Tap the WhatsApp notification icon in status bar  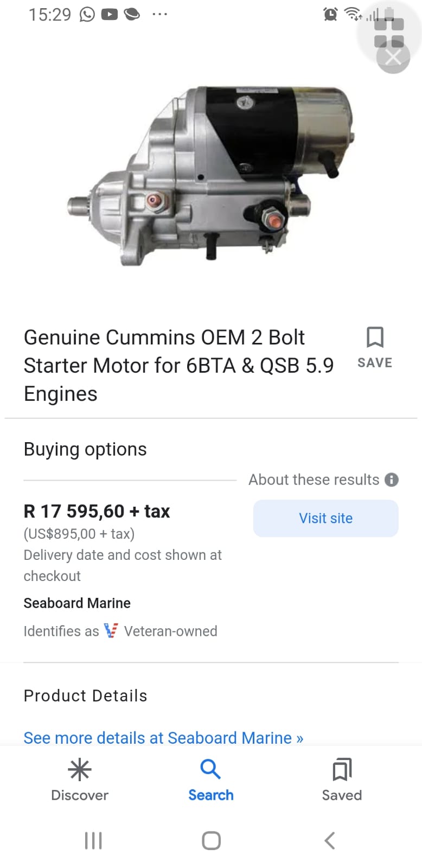[x=87, y=14]
